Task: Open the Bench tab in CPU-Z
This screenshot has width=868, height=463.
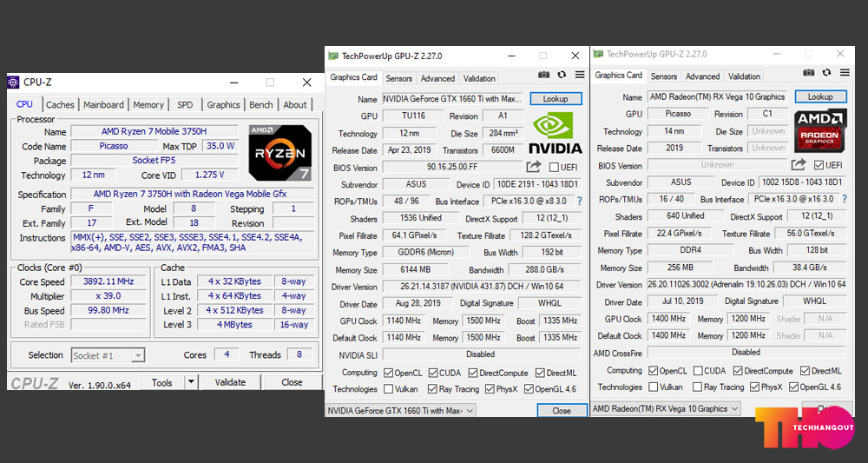Action: coord(260,104)
